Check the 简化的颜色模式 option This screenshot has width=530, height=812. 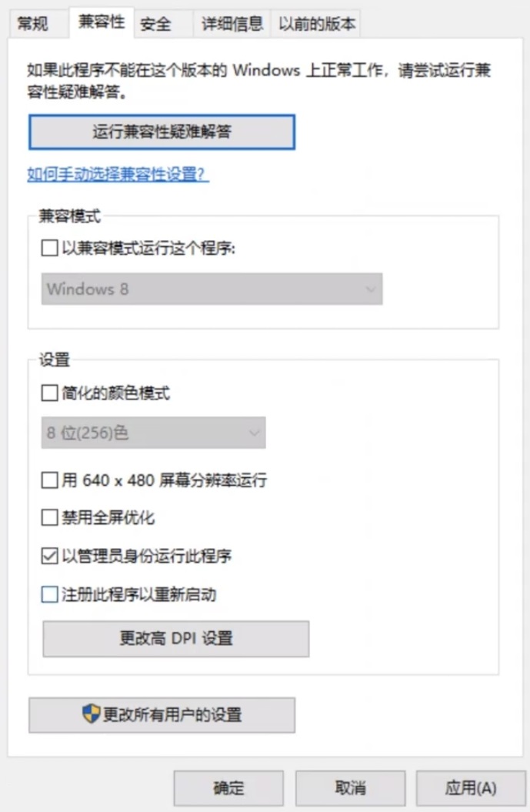pyautogui.click(x=49, y=394)
